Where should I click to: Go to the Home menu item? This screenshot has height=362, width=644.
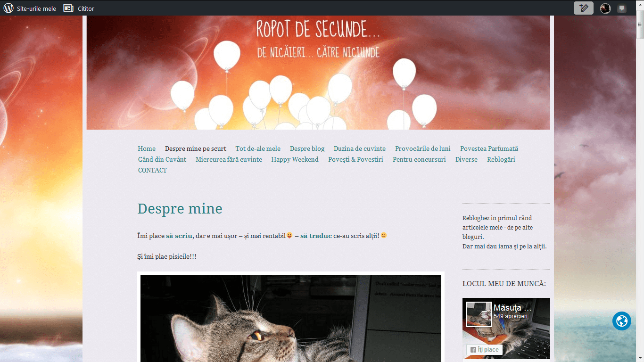tap(147, 148)
